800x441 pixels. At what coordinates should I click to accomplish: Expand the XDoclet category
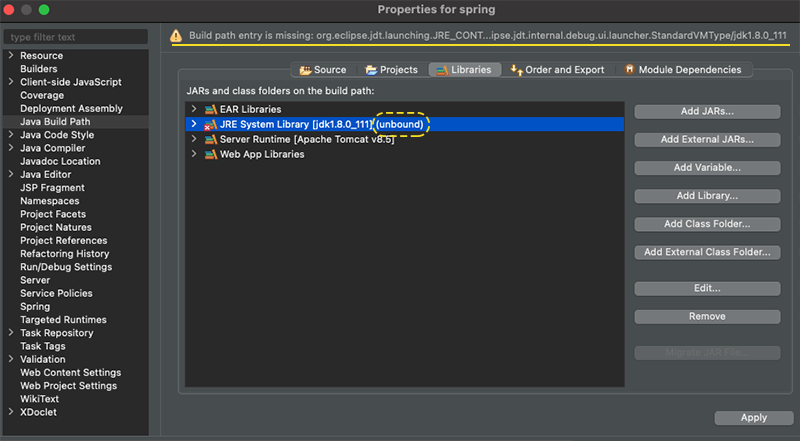click(x=11, y=412)
